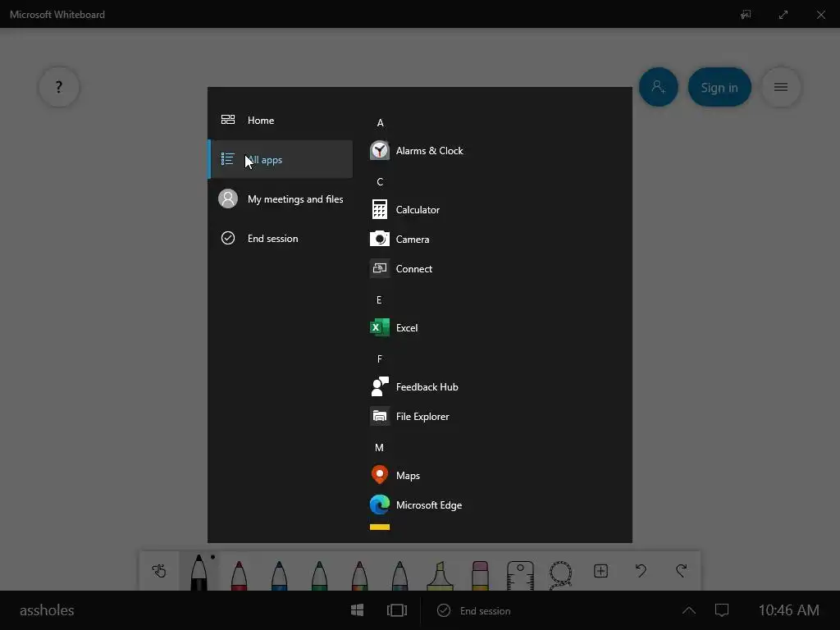Screen dimensions: 840x630
Task: Select the blue pen
Action: click(x=279, y=575)
